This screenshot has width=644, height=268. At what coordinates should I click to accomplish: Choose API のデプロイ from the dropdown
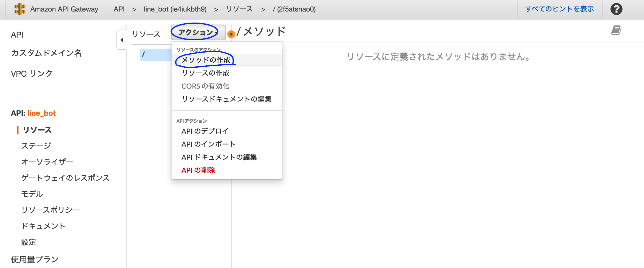(x=205, y=131)
